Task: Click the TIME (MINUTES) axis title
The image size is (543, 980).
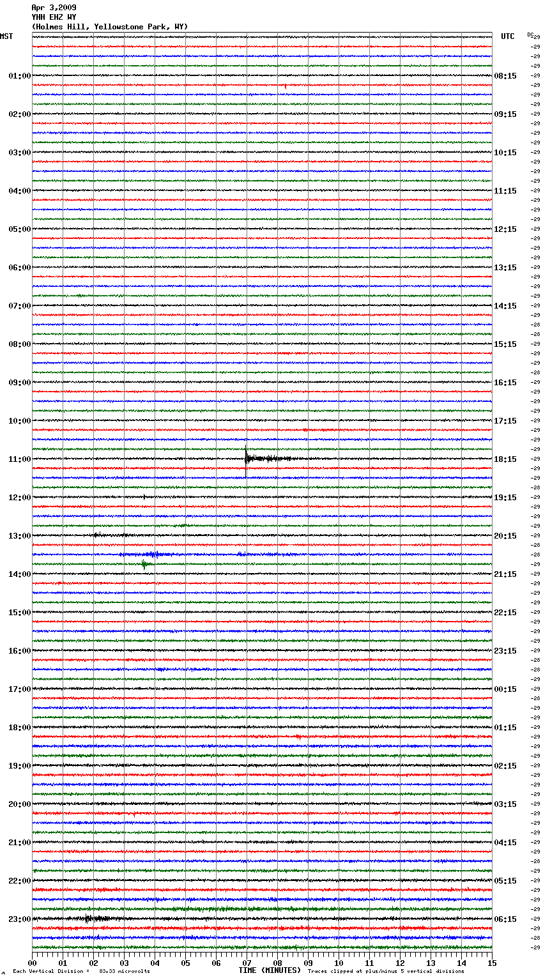Action: coord(270,970)
